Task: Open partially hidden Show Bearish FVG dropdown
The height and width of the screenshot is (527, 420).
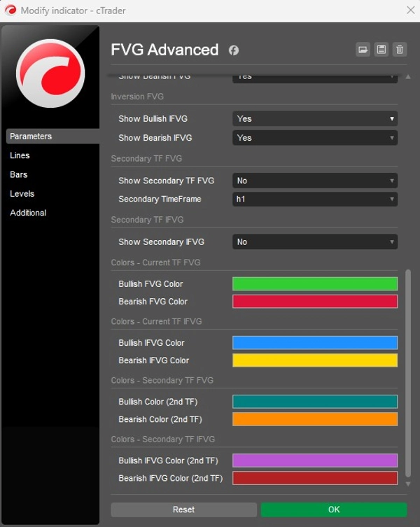Action: point(315,78)
